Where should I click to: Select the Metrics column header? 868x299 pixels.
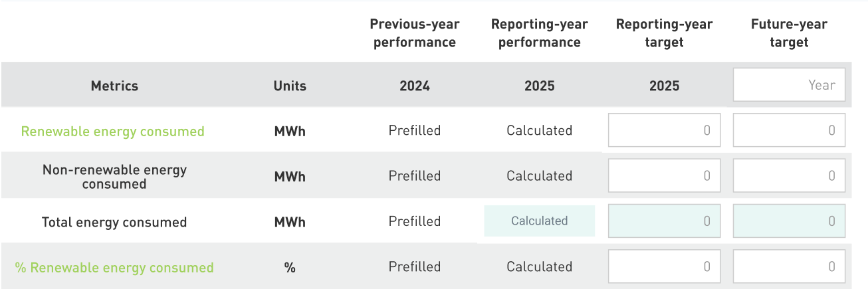click(x=114, y=86)
